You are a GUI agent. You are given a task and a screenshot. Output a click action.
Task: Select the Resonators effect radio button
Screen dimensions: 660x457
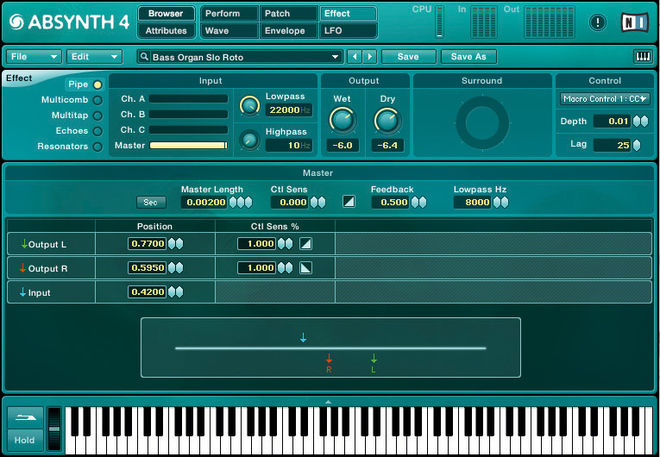pyautogui.click(x=97, y=147)
